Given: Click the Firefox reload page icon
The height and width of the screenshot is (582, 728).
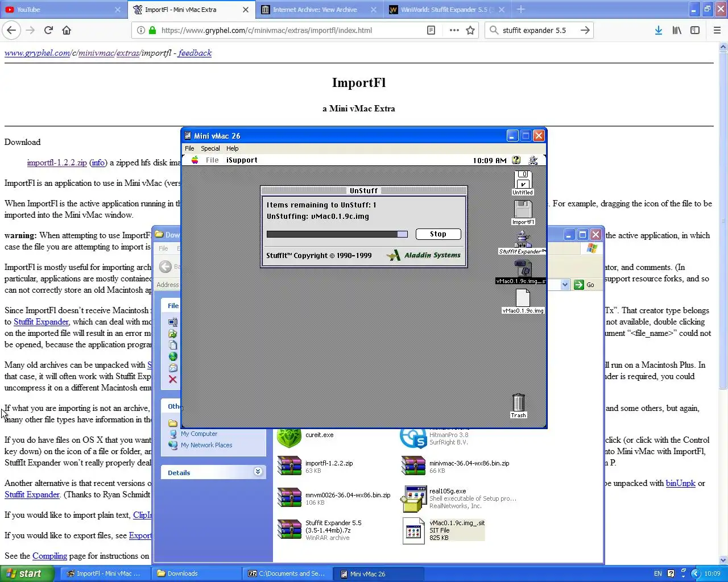Looking at the screenshot, I should pyautogui.click(x=48, y=30).
